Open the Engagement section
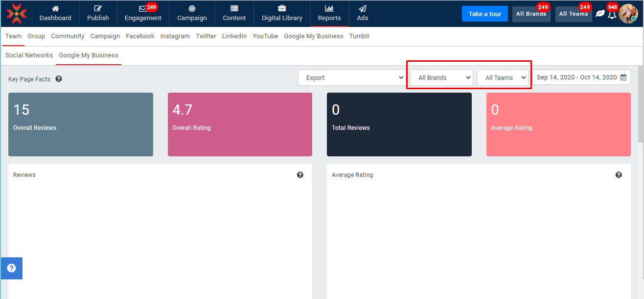Screen dimensions: 644x299 [143, 13]
